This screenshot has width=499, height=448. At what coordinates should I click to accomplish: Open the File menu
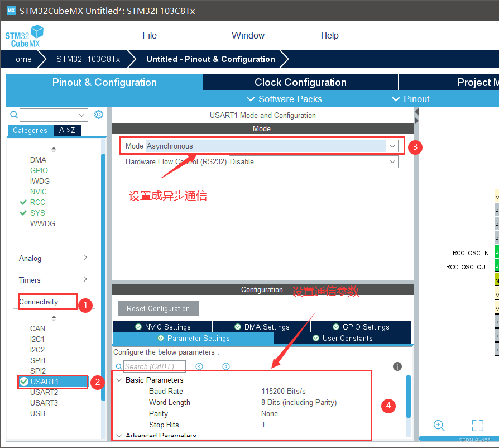(150, 35)
